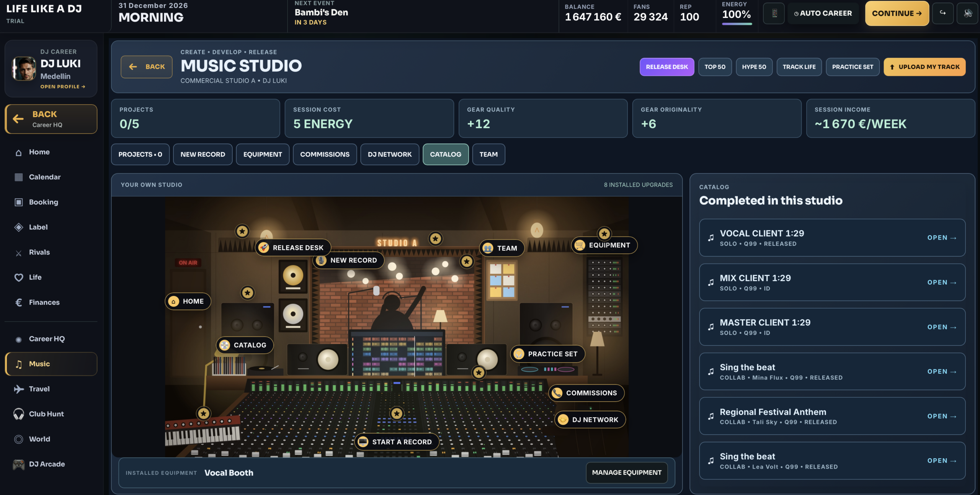Switch to the New Record tab
The image size is (980, 495).
(x=203, y=154)
